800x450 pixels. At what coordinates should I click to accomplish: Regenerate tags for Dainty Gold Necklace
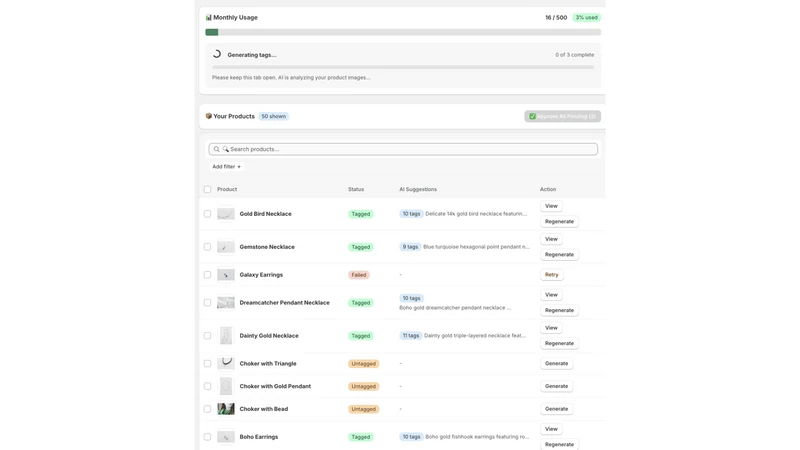pyautogui.click(x=559, y=343)
